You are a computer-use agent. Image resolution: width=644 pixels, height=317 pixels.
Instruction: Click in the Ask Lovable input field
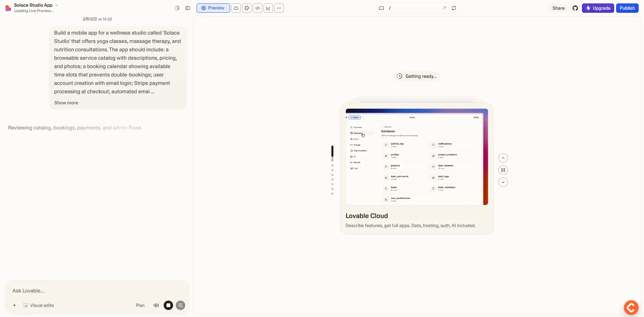(97, 291)
